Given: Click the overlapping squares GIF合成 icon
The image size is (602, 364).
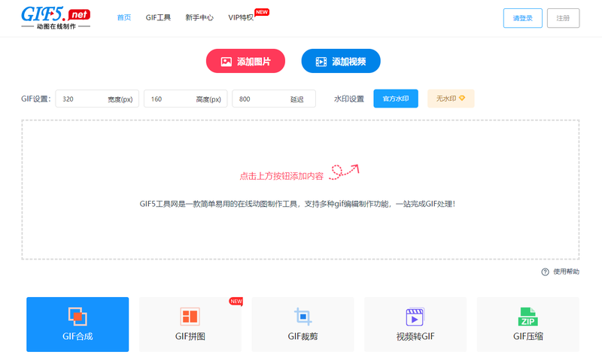Looking at the screenshot, I should (x=78, y=317).
